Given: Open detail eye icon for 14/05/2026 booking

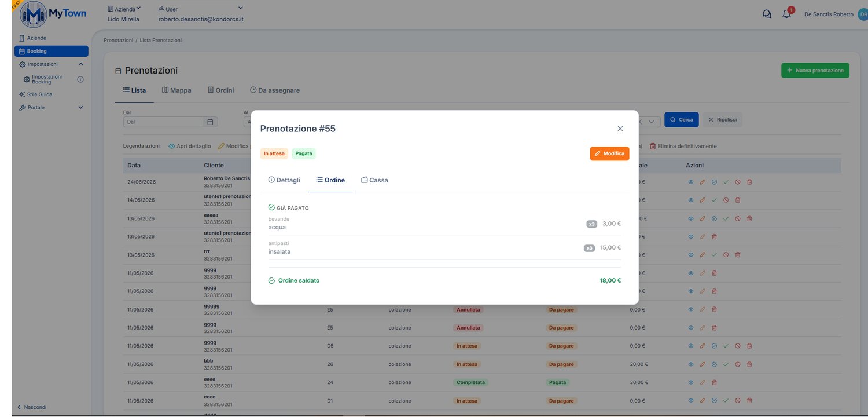Looking at the screenshot, I should 690,200.
